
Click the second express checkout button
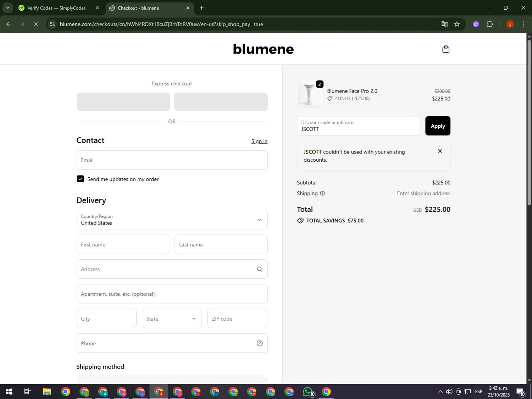tap(221, 102)
